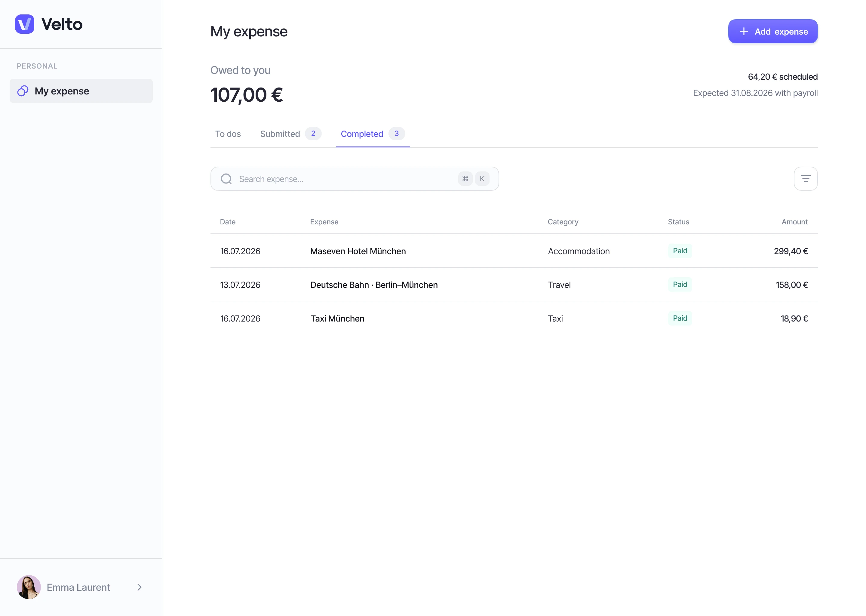Click the Paid badge for Maseven Hotel

pyautogui.click(x=680, y=251)
